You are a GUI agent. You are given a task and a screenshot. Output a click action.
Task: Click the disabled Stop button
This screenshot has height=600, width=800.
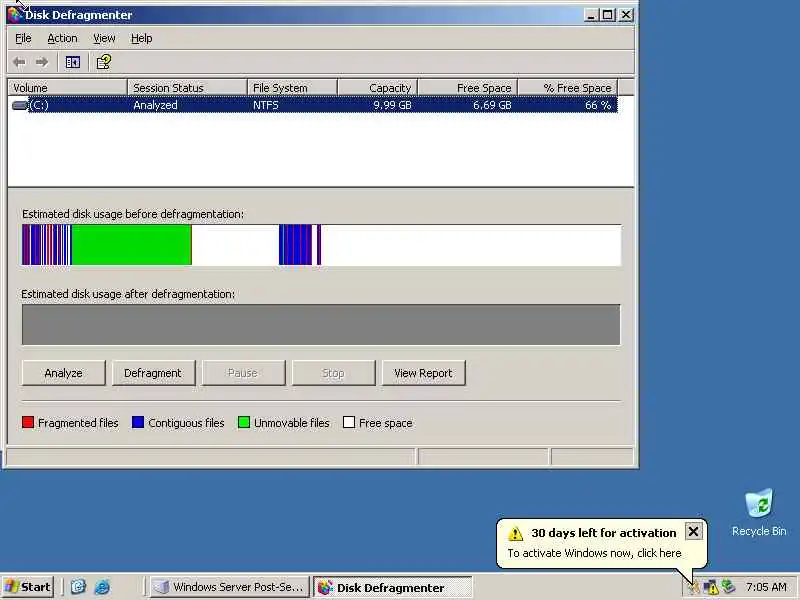[333, 373]
